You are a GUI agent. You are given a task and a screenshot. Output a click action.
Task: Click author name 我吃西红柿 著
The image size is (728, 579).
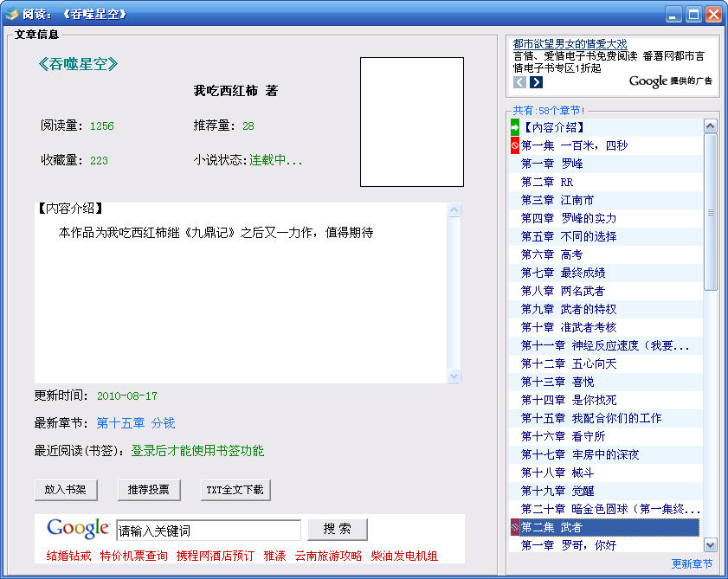(x=235, y=91)
